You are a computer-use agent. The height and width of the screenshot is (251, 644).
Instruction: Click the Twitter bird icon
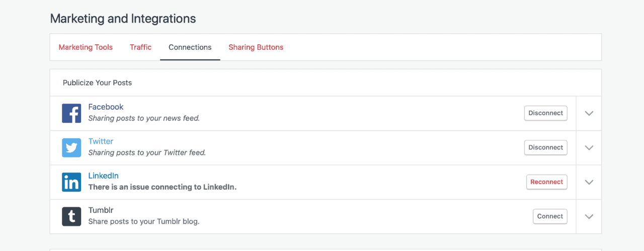click(71, 148)
